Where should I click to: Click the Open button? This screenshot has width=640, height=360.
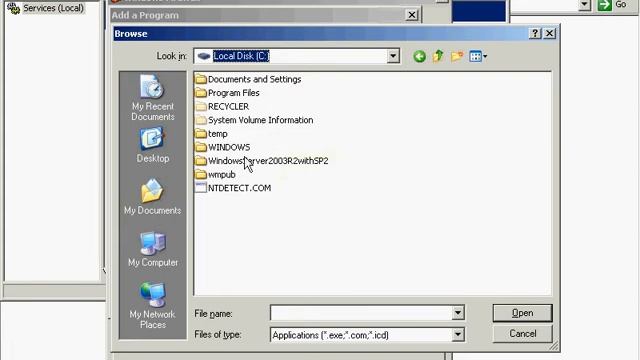(x=522, y=313)
